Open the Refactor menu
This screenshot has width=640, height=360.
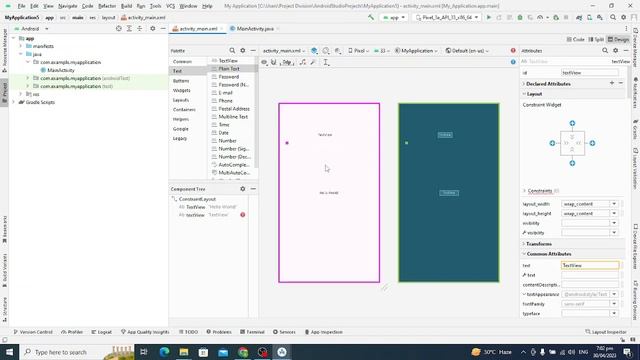point(107,6)
